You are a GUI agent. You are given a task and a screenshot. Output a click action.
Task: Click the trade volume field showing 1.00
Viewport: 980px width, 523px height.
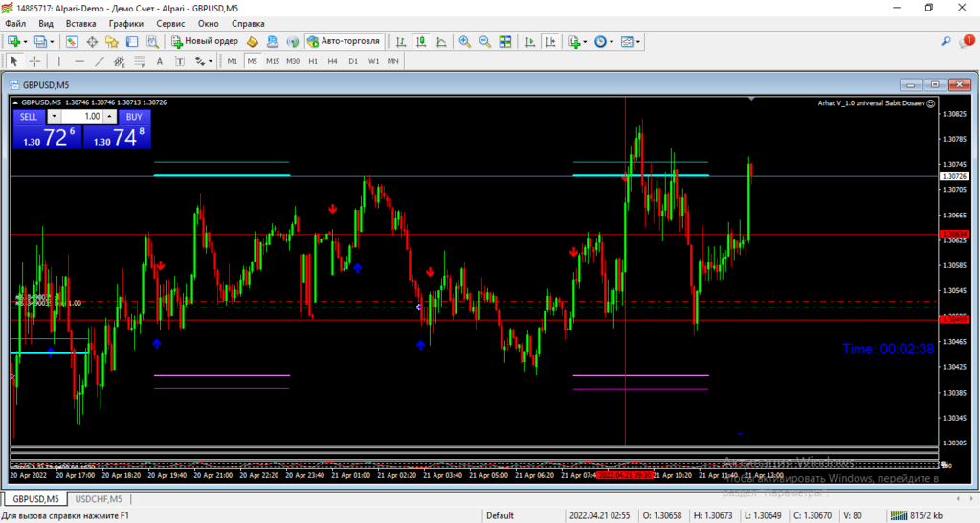(82, 116)
